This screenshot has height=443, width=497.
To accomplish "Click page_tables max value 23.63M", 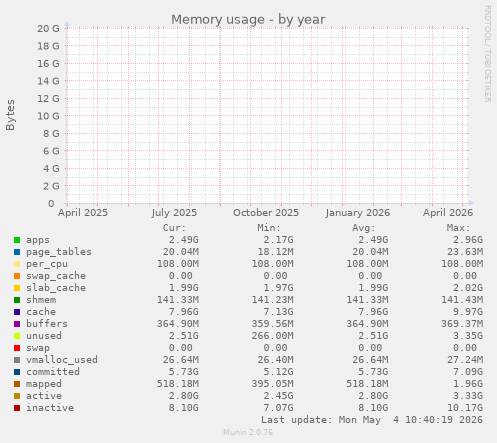I will [465, 252].
